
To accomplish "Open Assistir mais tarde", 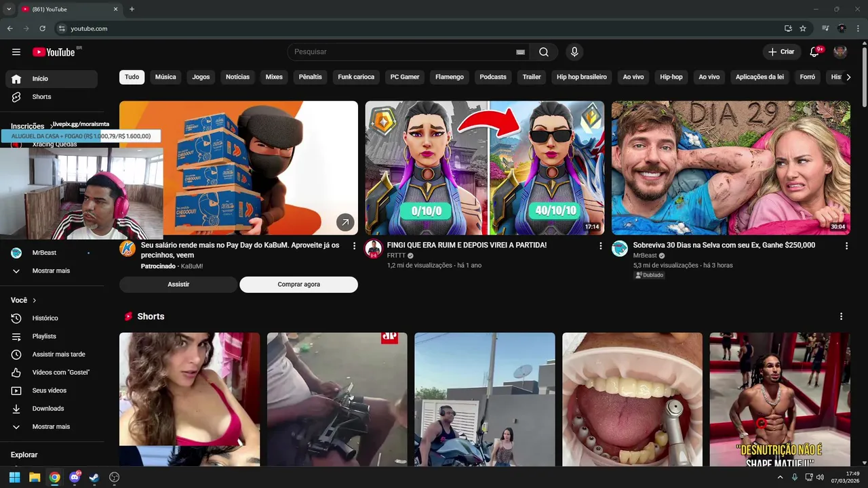I will (52, 354).
